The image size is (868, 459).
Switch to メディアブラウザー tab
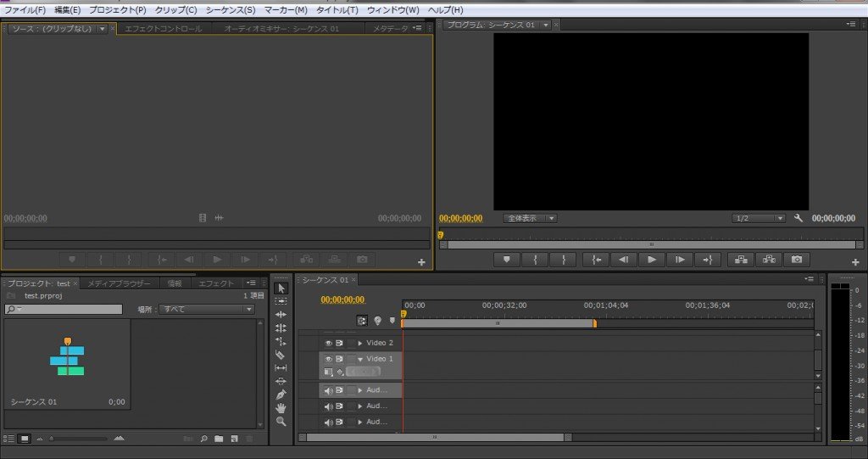(x=119, y=283)
